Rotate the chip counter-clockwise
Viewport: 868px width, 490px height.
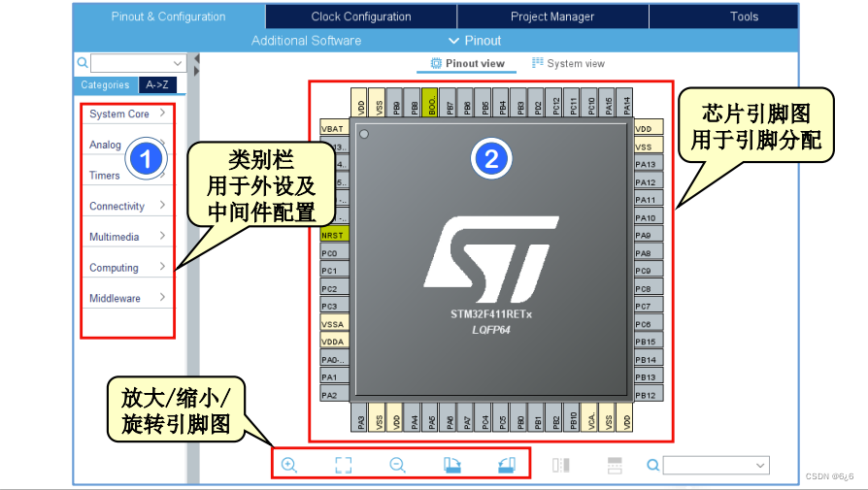click(506, 465)
